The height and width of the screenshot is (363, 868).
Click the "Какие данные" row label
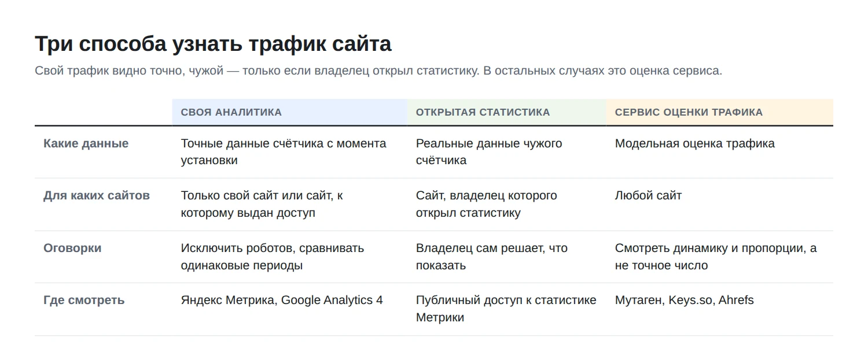click(86, 143)
